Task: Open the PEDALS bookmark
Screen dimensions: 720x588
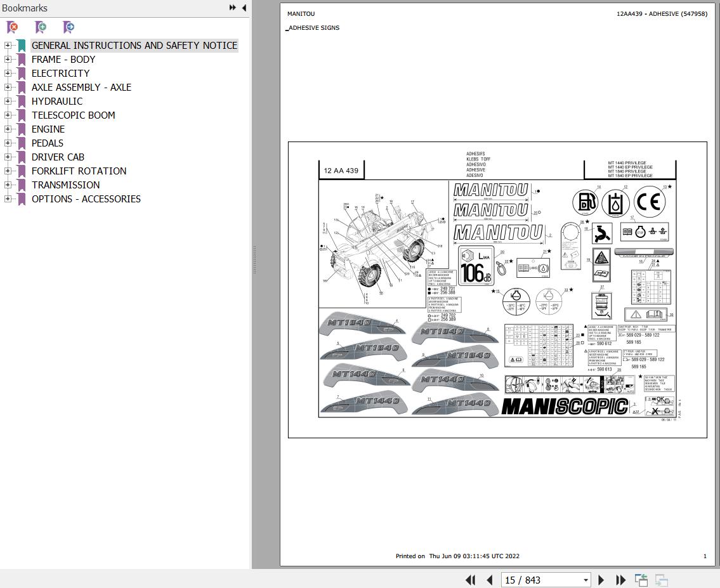Action: point(48,143)
